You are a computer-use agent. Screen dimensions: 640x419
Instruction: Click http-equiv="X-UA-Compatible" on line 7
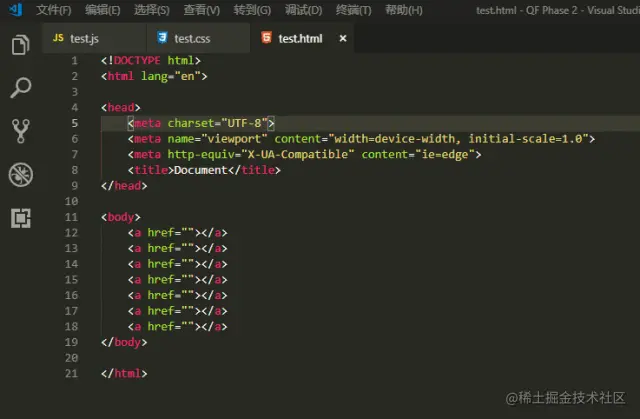pyautogui.click(x=261, y=154)
